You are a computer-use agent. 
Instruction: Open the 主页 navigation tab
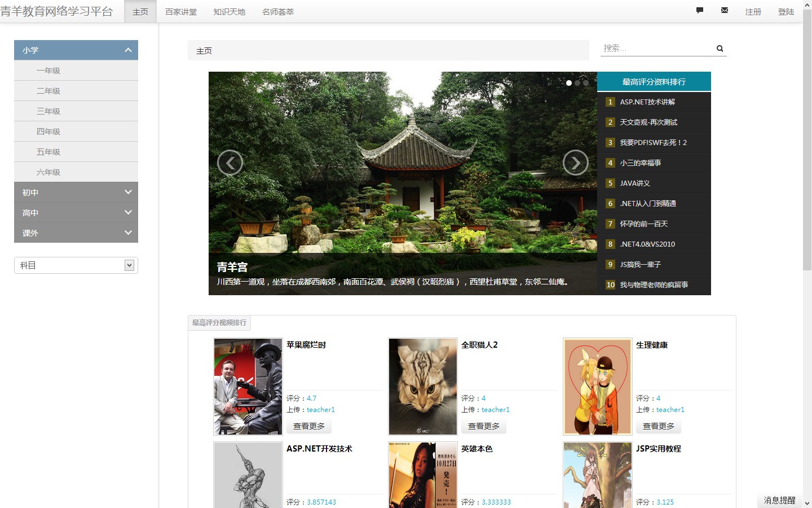coord(140,12)
